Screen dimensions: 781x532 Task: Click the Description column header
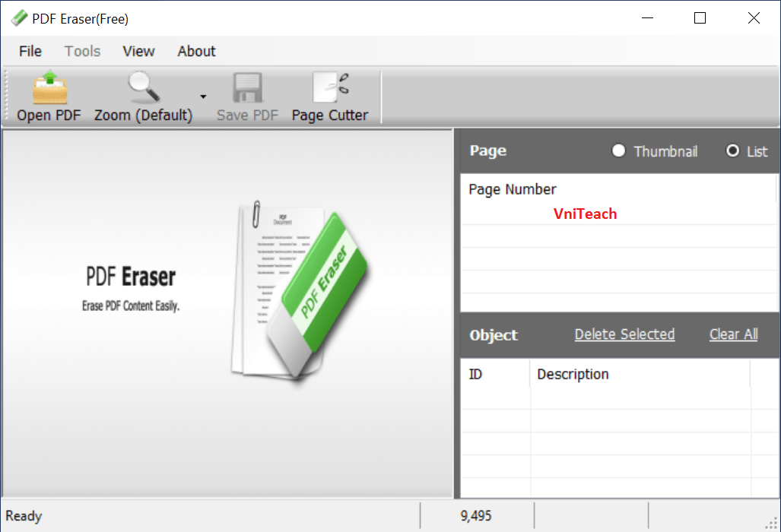640,374
